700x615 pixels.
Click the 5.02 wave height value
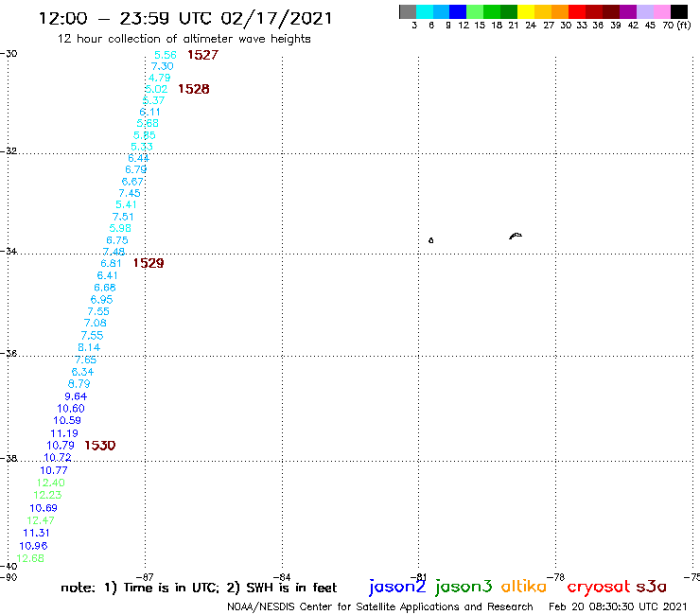[156, 89]
